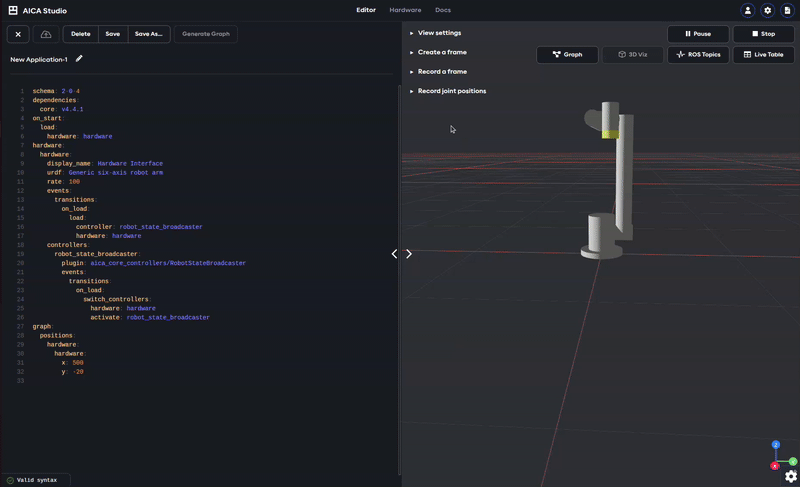Open the 3D view settings gear icon
Image resolution: width=800 pixels, height=487 pixels.
[x=791, y=476]
